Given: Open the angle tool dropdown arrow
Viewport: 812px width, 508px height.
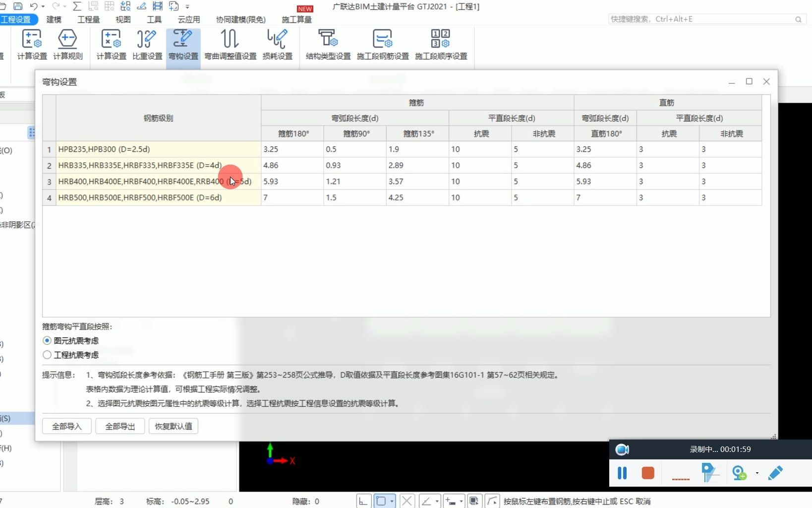Looking at the screenshot, I should [437, 501].
